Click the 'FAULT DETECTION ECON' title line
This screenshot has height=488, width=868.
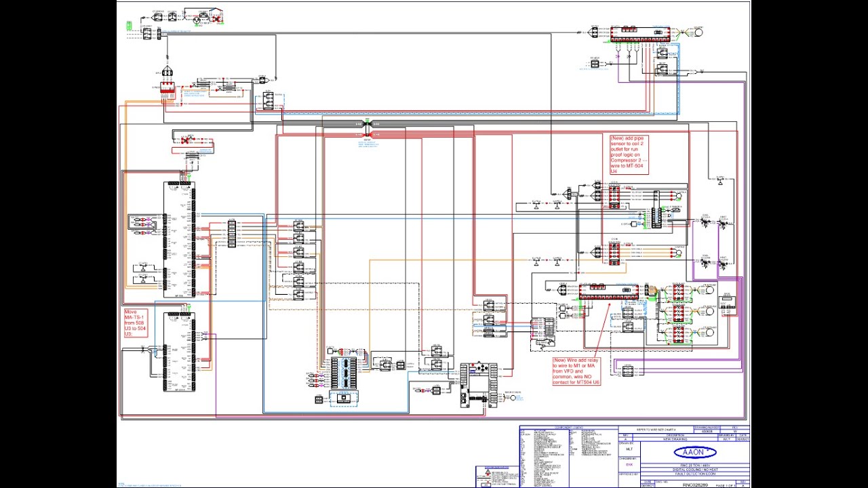click(694, 474)
